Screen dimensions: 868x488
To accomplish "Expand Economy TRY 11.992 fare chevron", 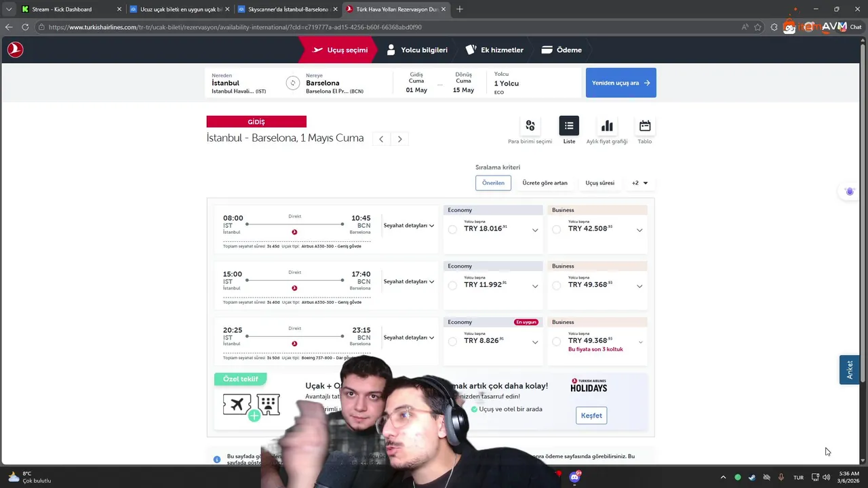I will pyautogui.click(x=535, y=287).
